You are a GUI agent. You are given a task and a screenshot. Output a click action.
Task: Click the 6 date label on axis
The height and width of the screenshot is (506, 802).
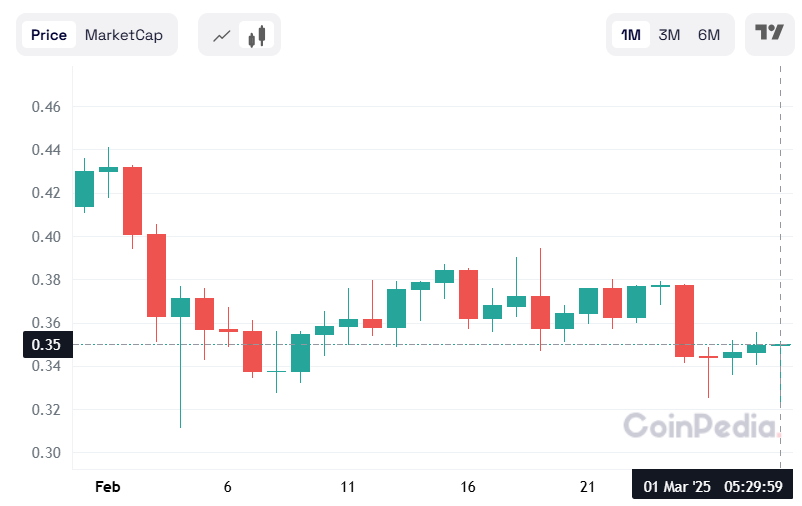coord(228,487)
